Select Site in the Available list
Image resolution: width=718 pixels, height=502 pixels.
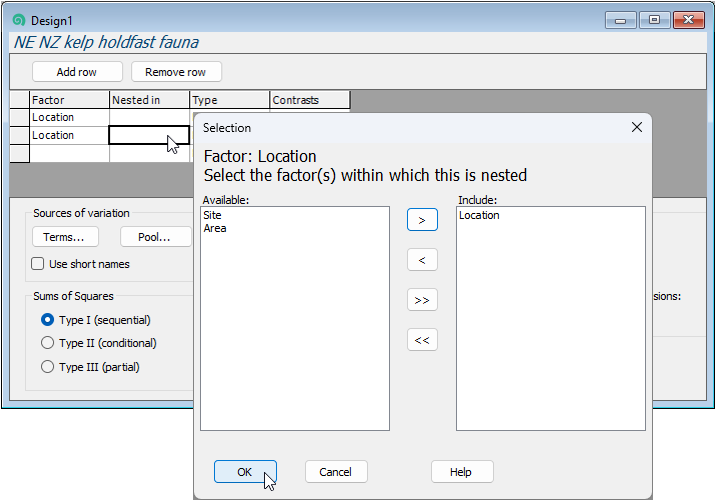[x=212, y=215]
